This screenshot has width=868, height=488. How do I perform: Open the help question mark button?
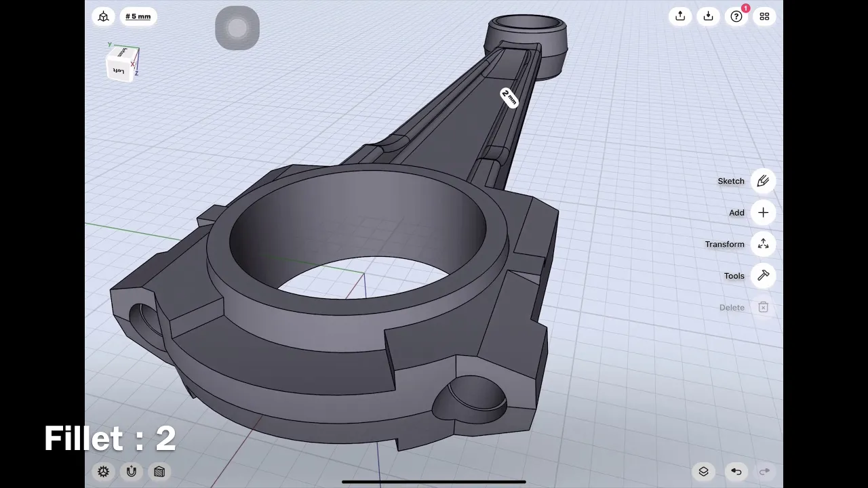pos(736,16)
